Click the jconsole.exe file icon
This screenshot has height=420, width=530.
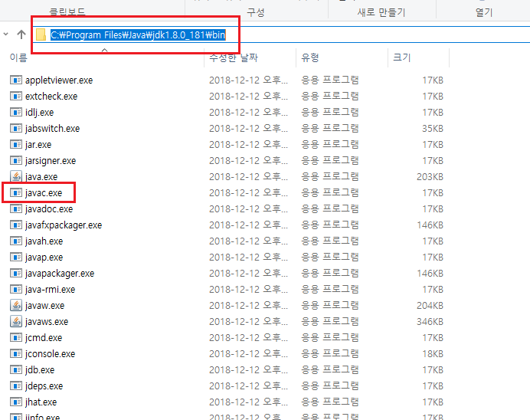coord(16,354)
